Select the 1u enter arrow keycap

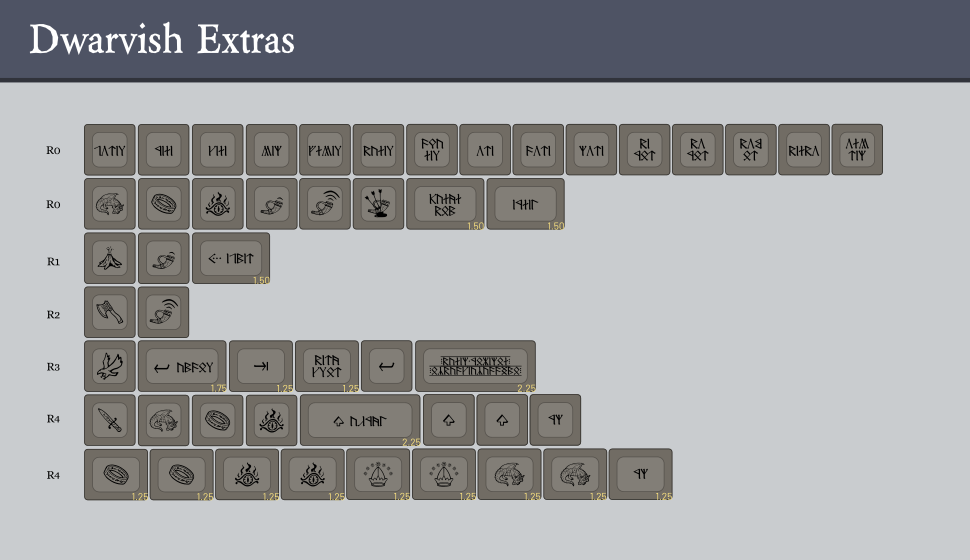pos(386,365)
